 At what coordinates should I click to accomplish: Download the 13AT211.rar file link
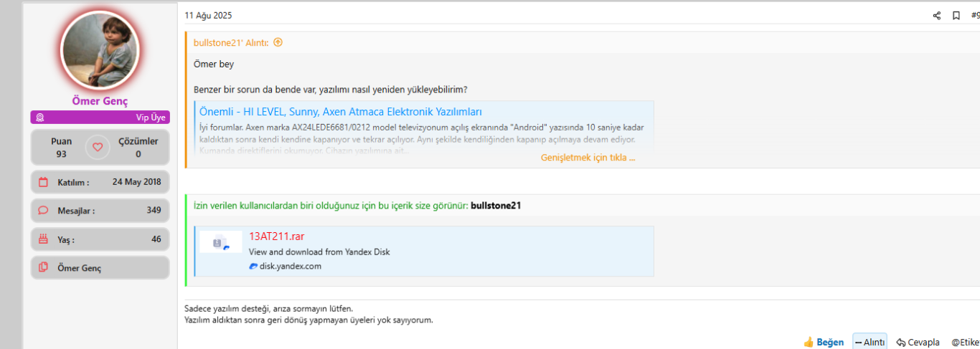pyautogui.click(x=277, y=236)
